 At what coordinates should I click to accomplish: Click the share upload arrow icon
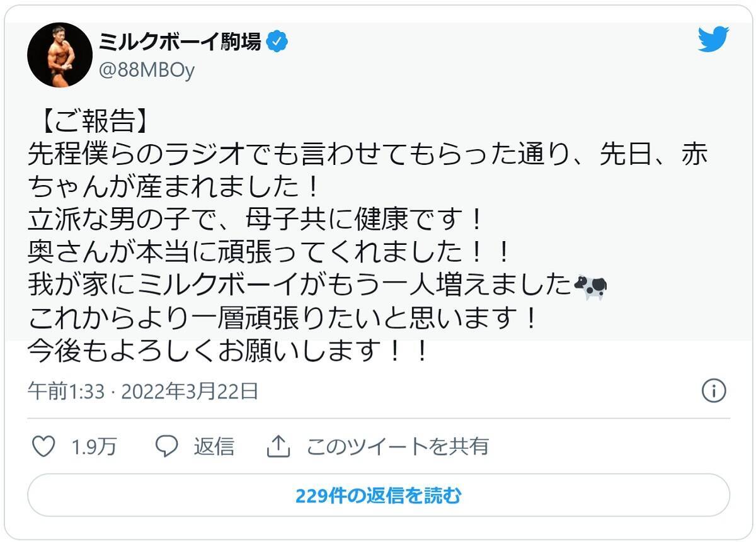pos(277,446)
